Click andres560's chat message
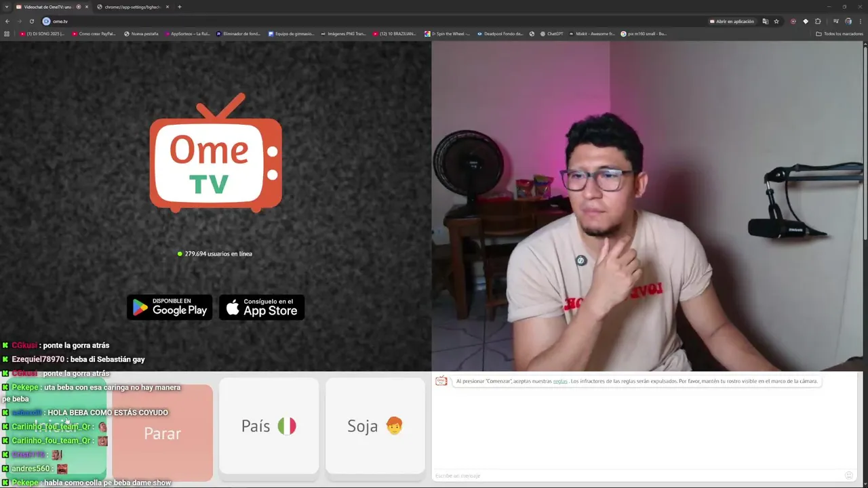Viewport: 868px width, 488px height. (x=35, y=468)
